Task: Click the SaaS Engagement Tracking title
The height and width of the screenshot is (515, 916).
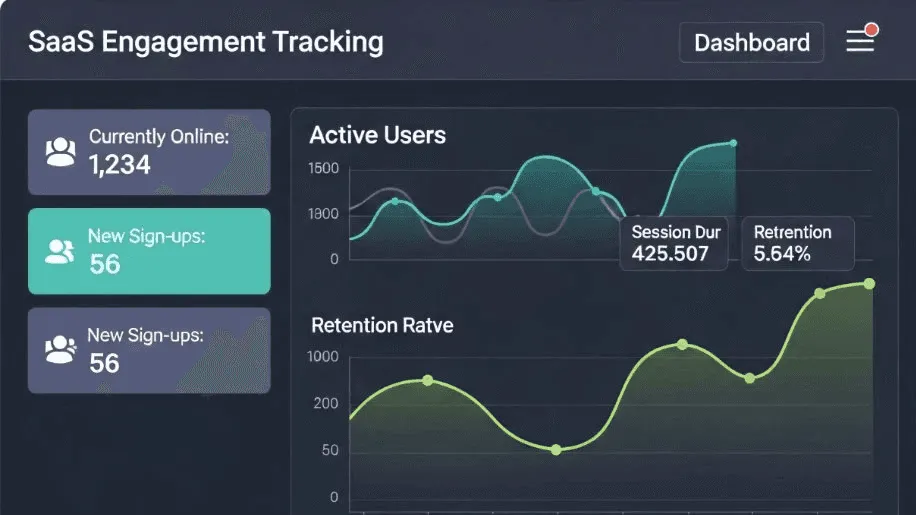Action: (x=206, y=42)
